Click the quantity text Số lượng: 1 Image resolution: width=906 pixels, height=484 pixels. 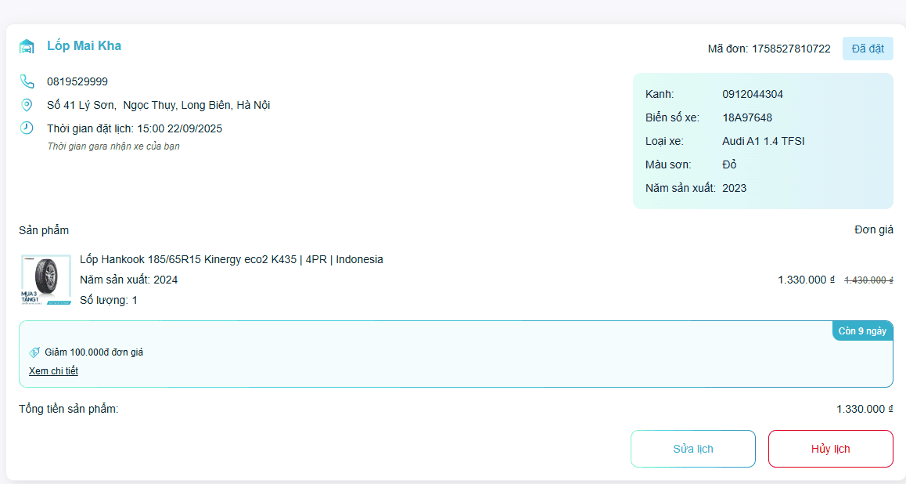coord(109,300)
